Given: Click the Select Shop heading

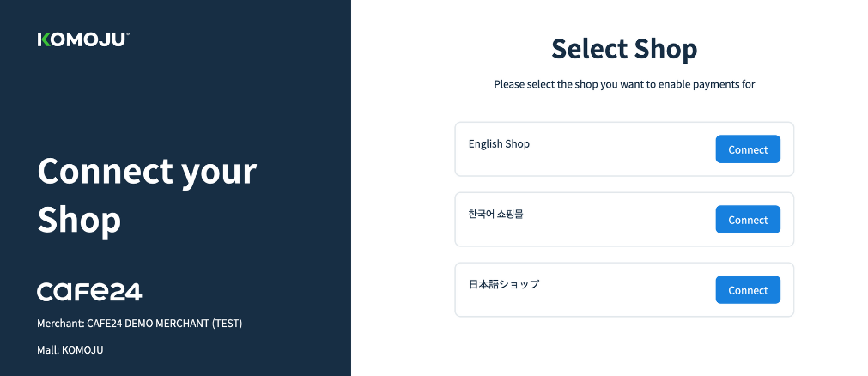Looking at the screenshot, I should coord(624,49).
